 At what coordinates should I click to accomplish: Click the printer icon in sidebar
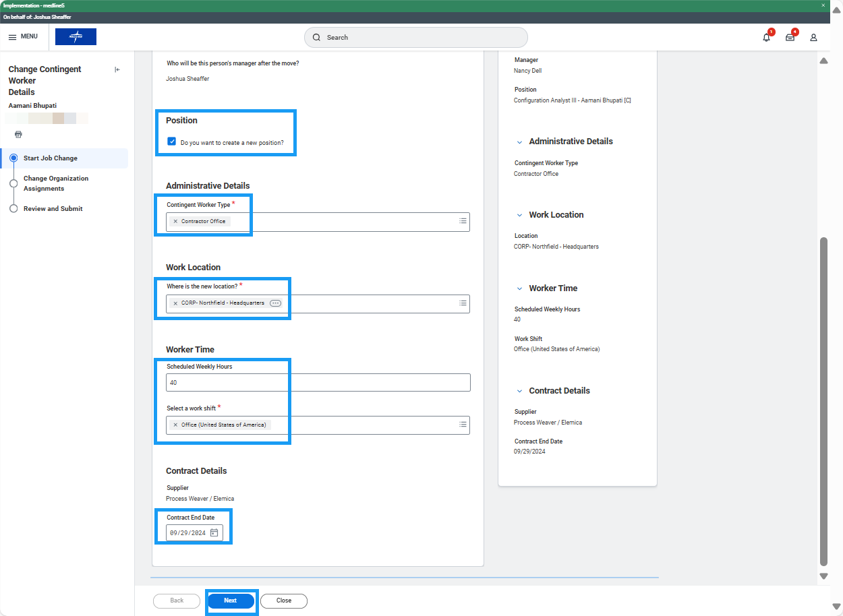click(18, 134)
